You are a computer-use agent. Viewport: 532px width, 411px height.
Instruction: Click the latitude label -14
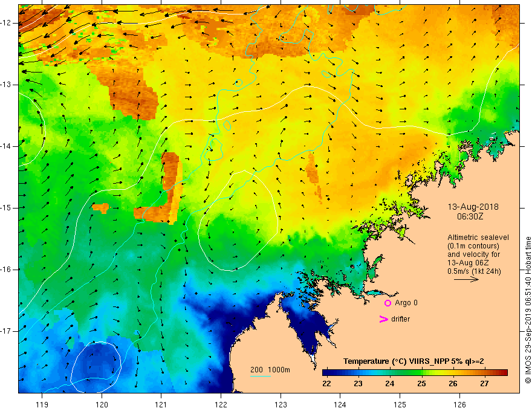click(x=6, y=146)
